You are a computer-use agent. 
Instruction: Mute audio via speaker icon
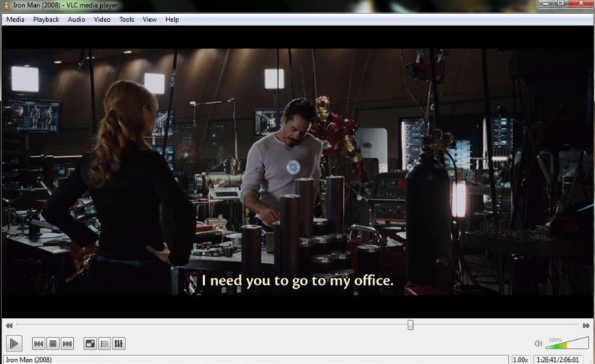pyautogui.click(x=538, y=344)
